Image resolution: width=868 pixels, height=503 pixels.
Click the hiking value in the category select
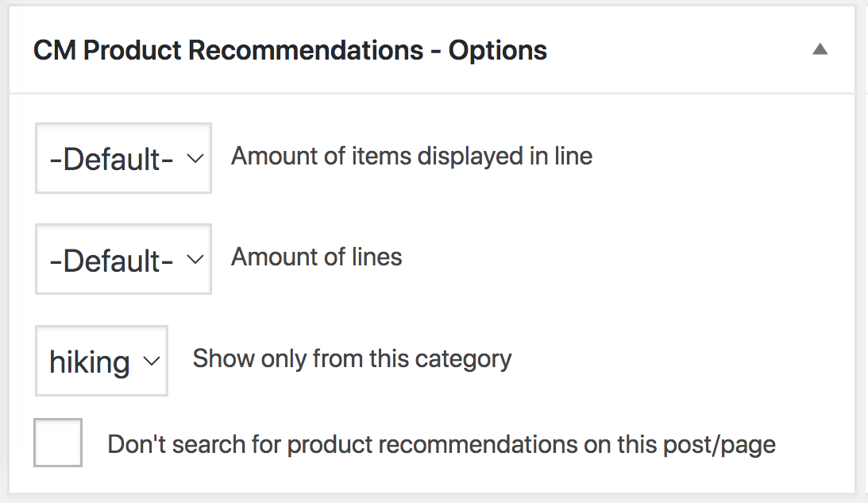point(89,362)
